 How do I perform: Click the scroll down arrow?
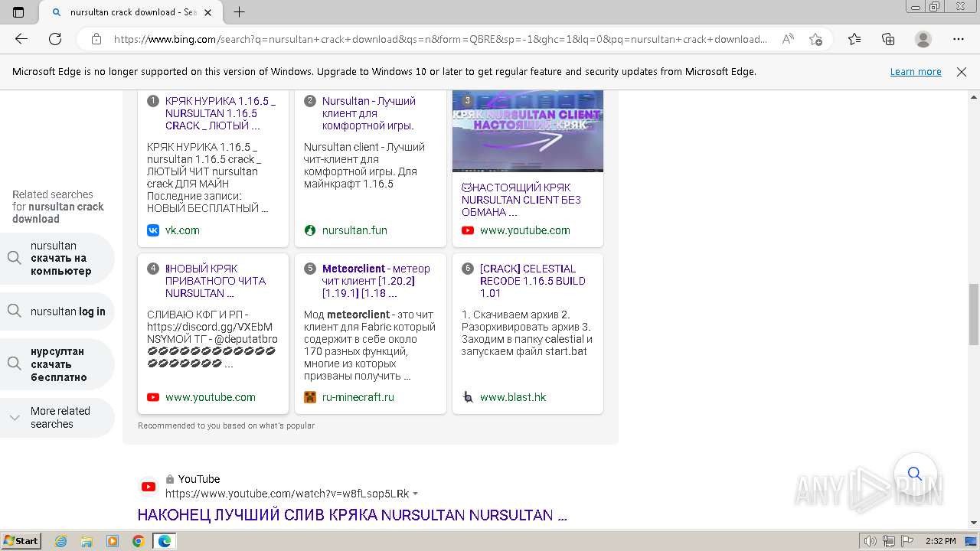(974, 523)
